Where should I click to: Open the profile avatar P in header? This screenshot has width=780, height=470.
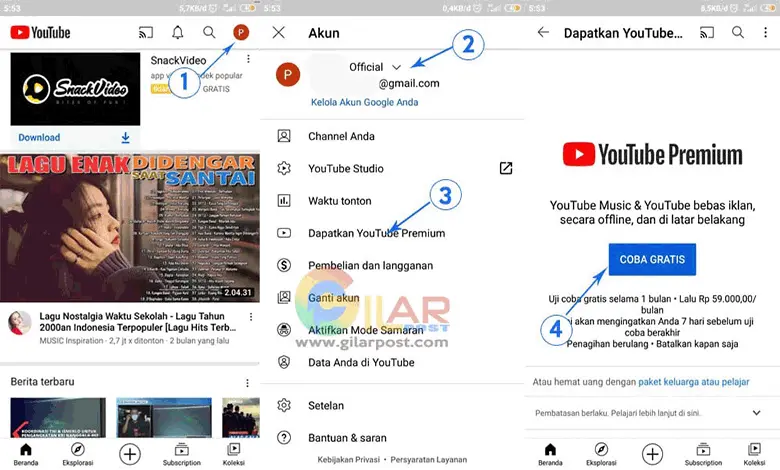pyautogui.click(x=241, y=33)
